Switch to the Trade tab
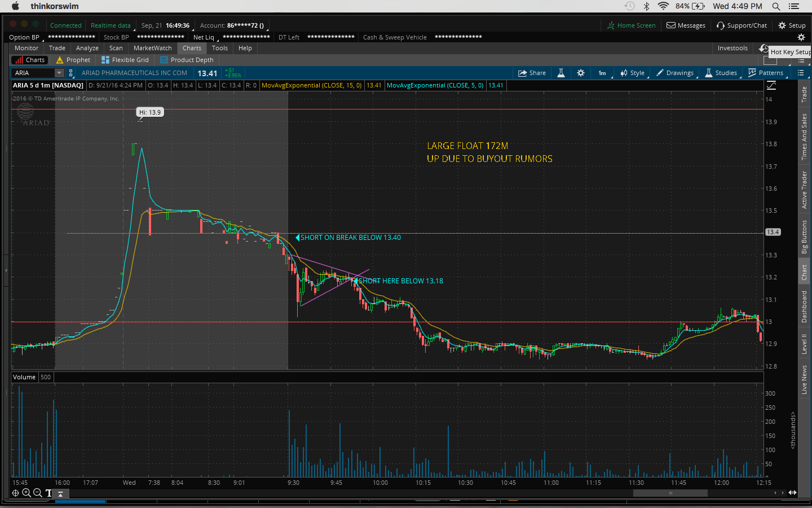This screenshot has height=508, width=812. [x=57, y=48]
